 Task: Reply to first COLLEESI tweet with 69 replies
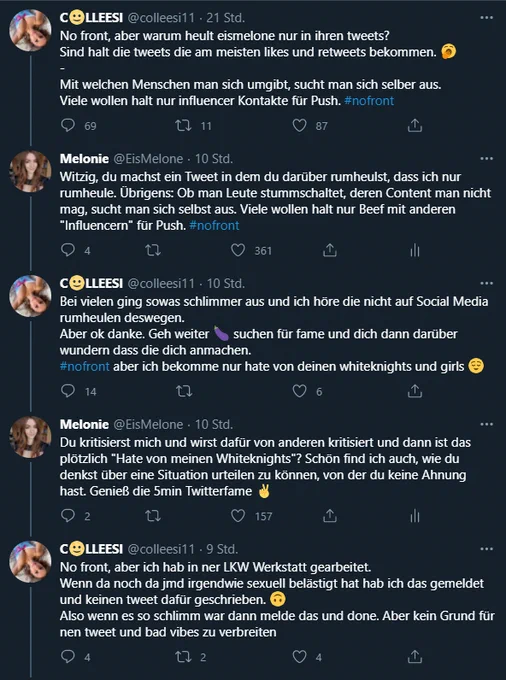tap(68, 126)
